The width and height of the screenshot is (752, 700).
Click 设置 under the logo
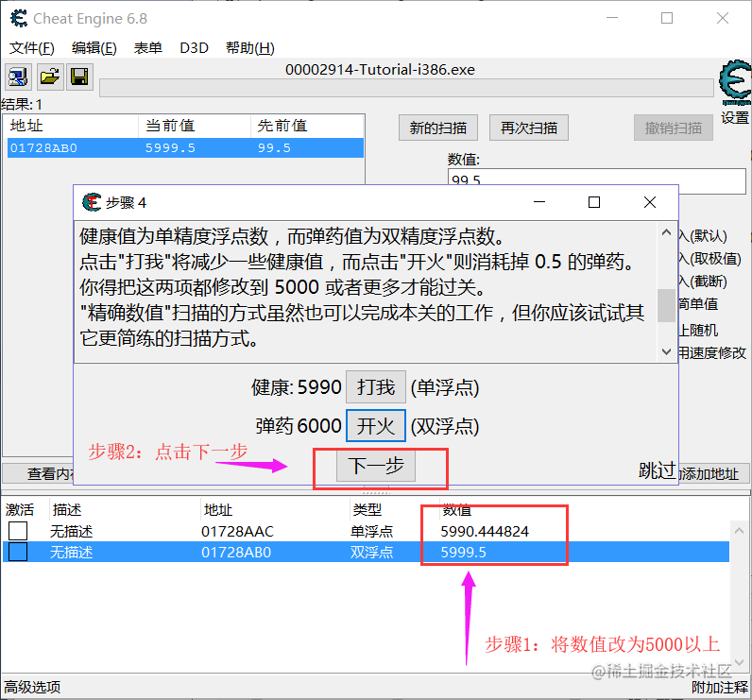pos(735,117)
